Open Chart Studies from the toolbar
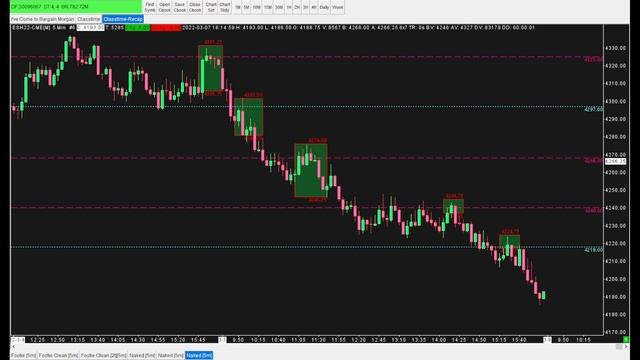 pyautogui.click(x=225, y=7)
